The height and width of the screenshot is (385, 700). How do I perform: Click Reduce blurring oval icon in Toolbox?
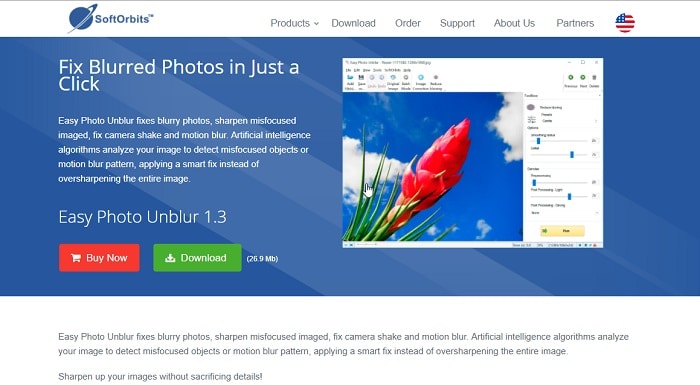click(x=531, y=107)
